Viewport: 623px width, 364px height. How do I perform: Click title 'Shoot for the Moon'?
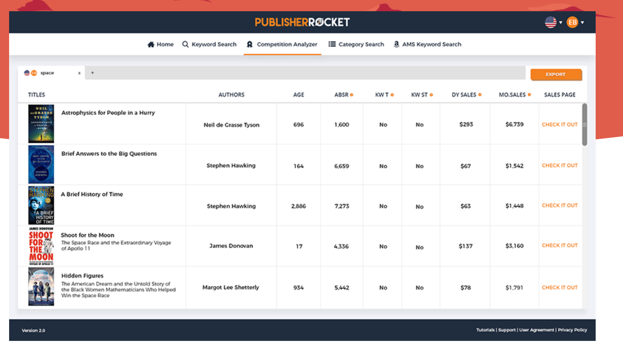87,235
